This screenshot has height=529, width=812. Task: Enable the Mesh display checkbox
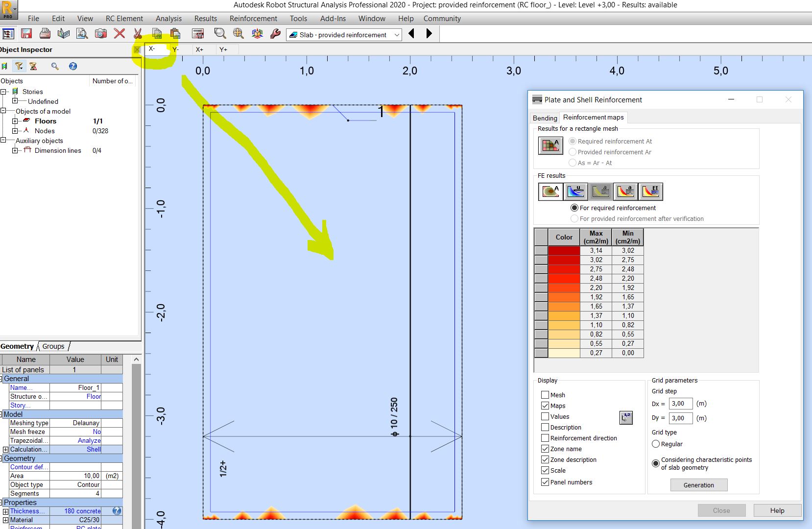coord(545,395)
